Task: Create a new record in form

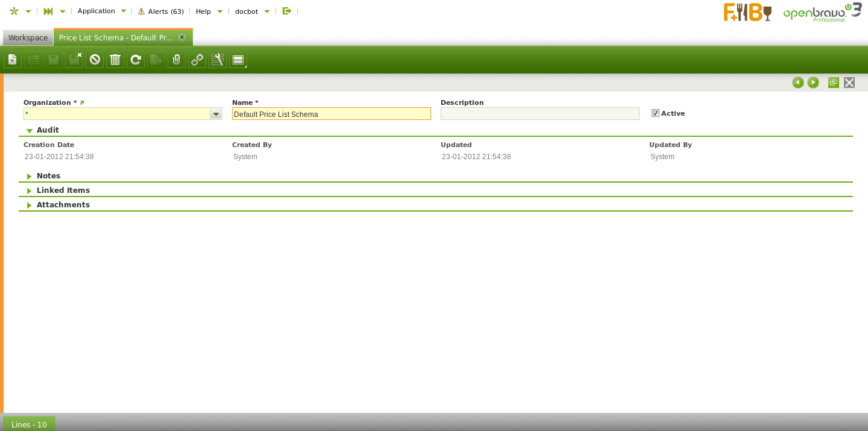Action: 13,60
